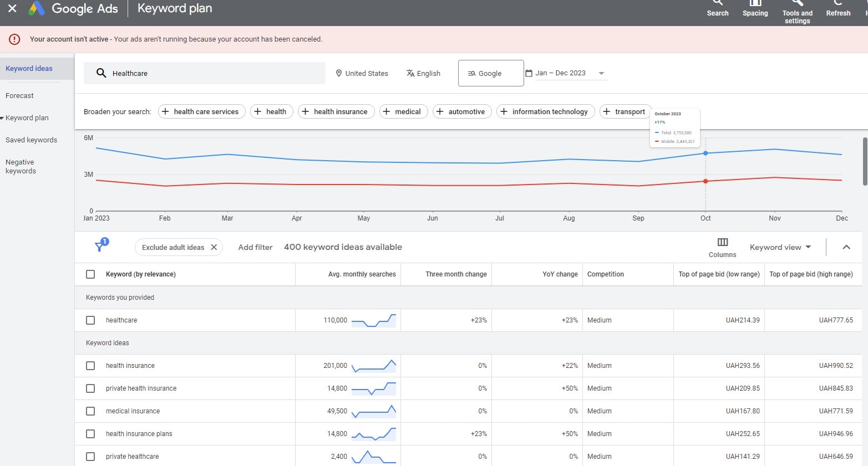Screen dimensions: 868x466
Task: Remove the Exclude adult ideas filter
Action: click(x=214, y=247)
